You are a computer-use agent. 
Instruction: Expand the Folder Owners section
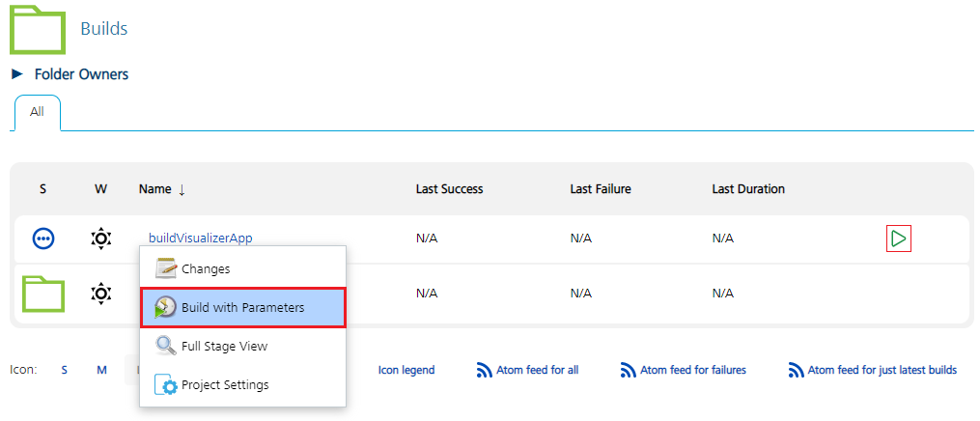tap(16, 74)
